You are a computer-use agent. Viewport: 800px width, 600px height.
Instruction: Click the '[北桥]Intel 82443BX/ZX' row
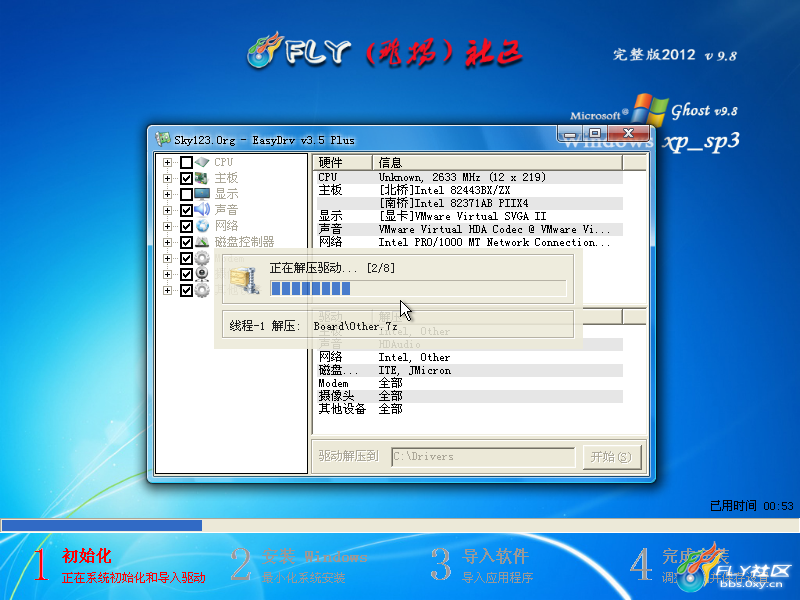tap(468, 190)
